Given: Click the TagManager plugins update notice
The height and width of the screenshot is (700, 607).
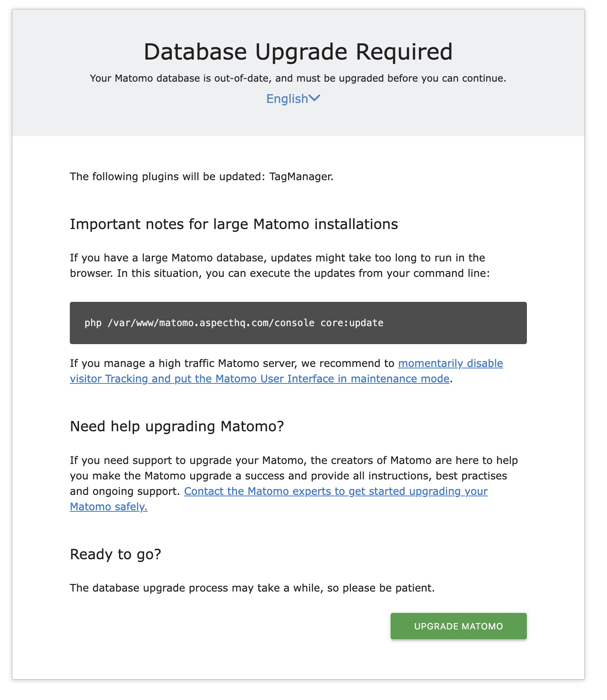Looking at the screenshot, I should (x=202, y=176).
